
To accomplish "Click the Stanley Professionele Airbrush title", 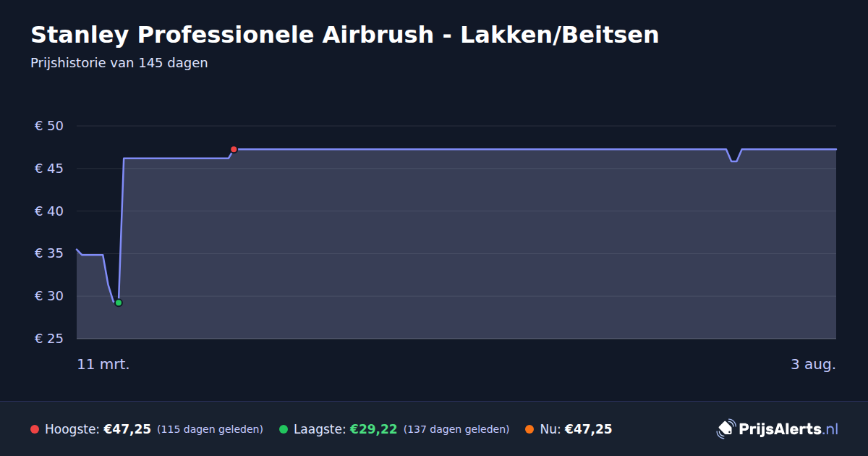I will [x=344, y=35].
